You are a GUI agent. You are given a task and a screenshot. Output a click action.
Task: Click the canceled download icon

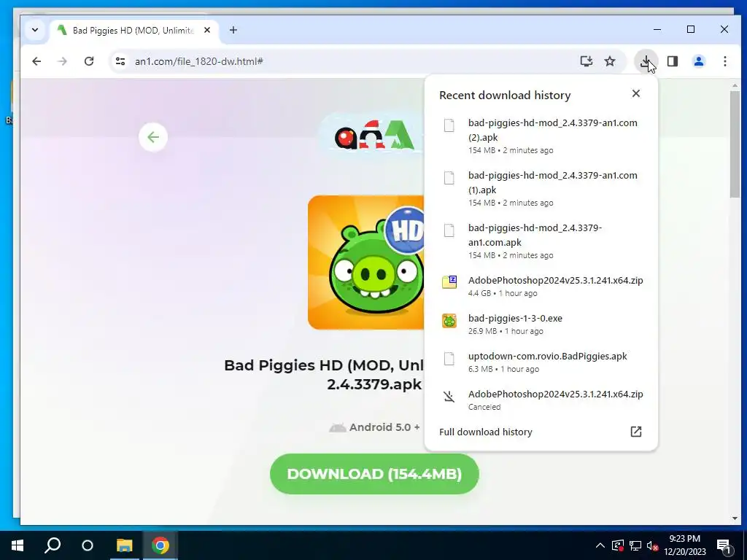coord(449,396)
